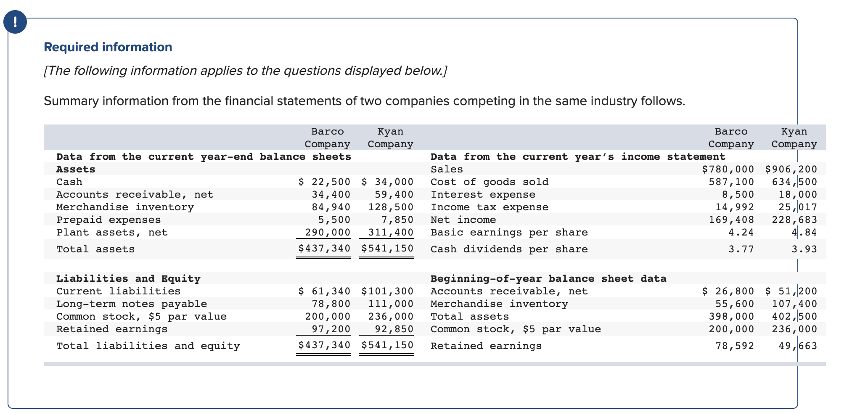Select beginning Kyan receivables $ 51,200
This screenshot has width=868, height=413.
point(791,291)
